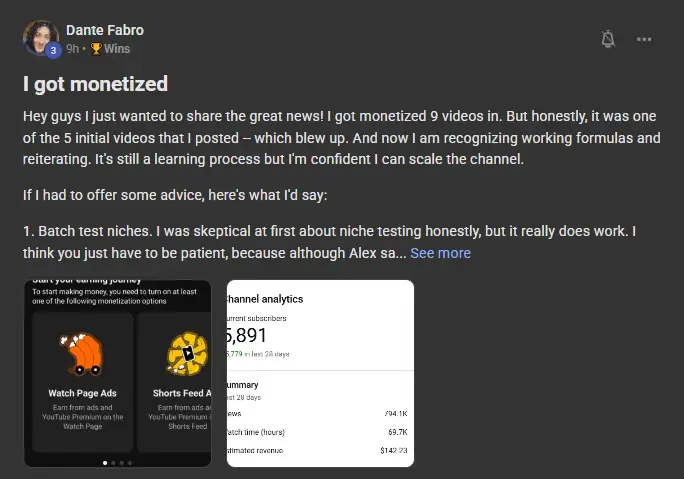Select the last carousel dot indicator
Viewport: 684px width, 479px height.
130,463
